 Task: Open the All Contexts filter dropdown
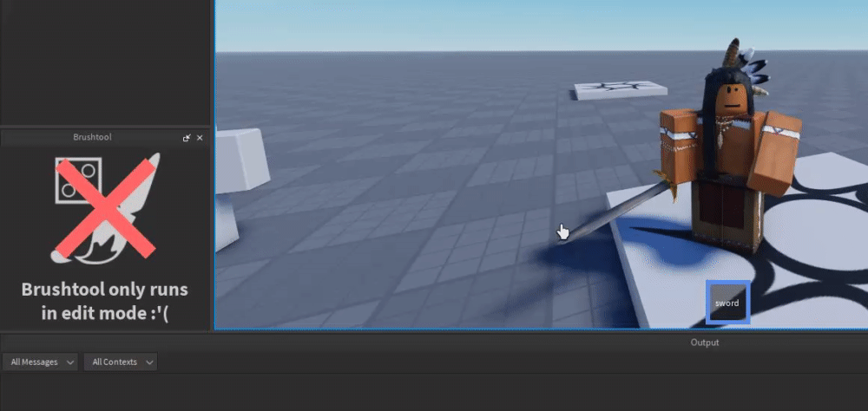(121, 362)
